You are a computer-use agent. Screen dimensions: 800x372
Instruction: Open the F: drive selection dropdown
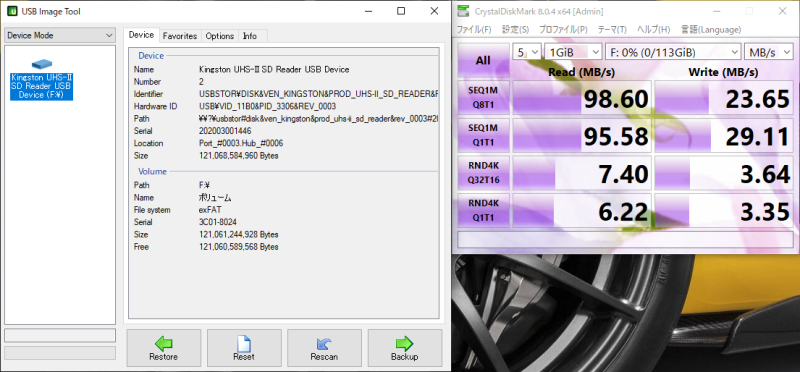point(673,52)
